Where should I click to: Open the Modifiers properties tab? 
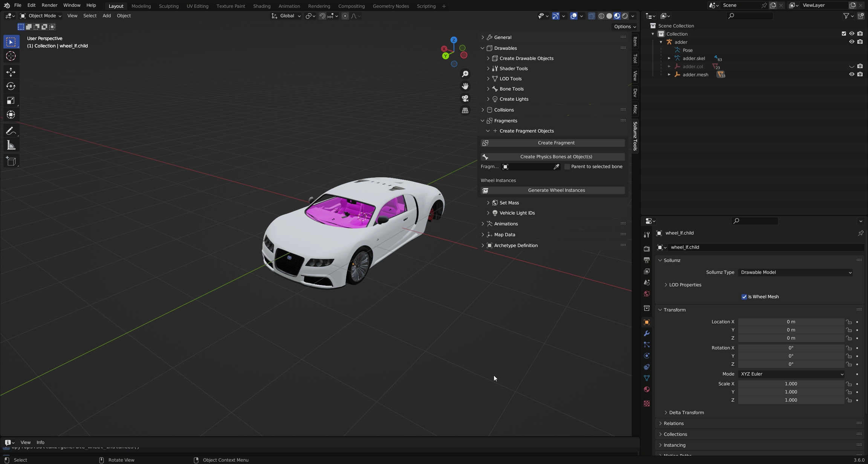tap(646, 334)
